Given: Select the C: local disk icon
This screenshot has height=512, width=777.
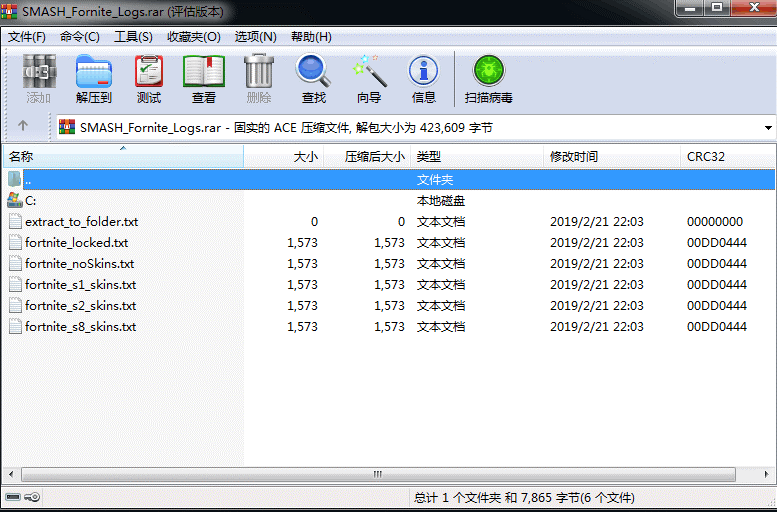Looking at the screenshot, I should [x=15, y=201].
